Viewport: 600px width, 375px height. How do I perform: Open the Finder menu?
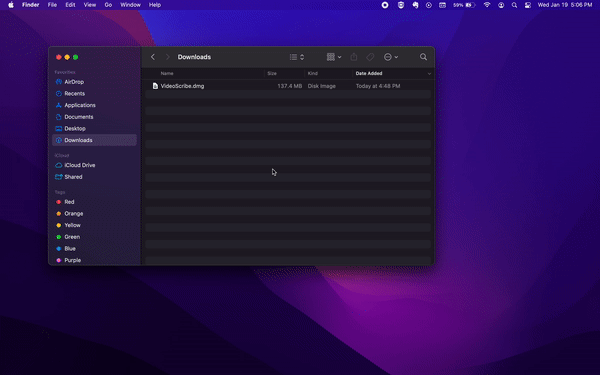click(x=31, y=5)
